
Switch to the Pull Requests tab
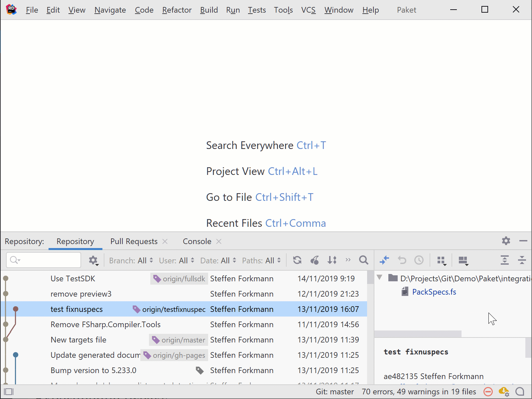(134, 241)
